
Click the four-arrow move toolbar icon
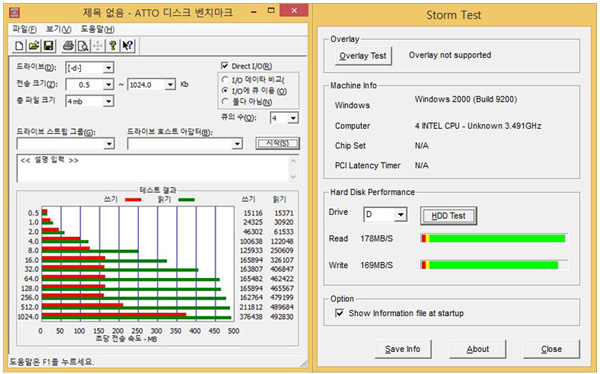click(98, 46)
